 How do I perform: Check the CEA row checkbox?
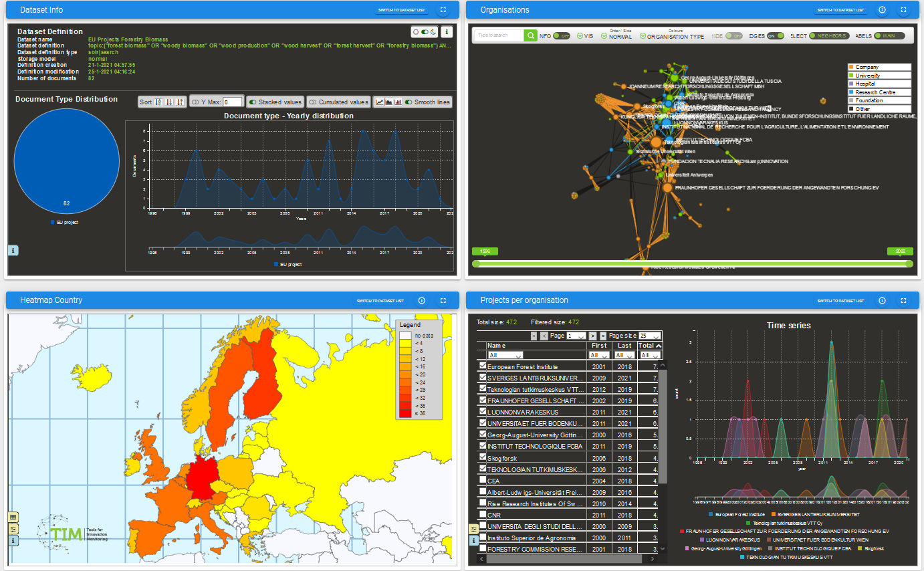pos(483,480)
